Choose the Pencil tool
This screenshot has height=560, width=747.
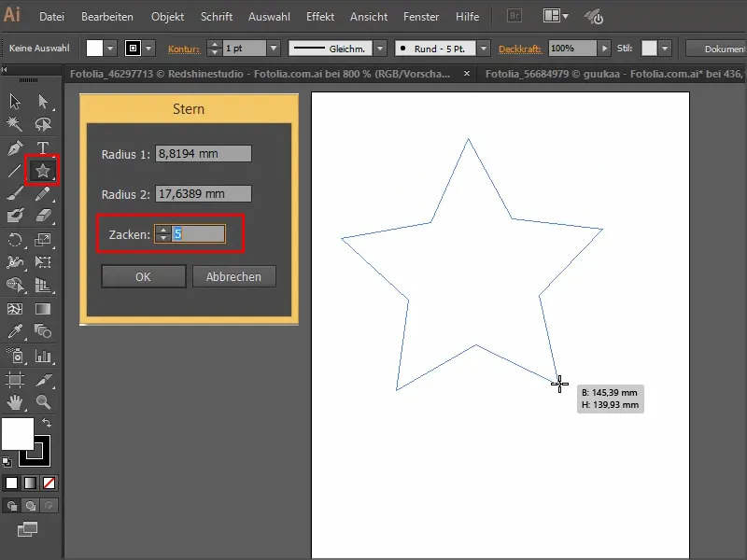[x=43, y=193]
